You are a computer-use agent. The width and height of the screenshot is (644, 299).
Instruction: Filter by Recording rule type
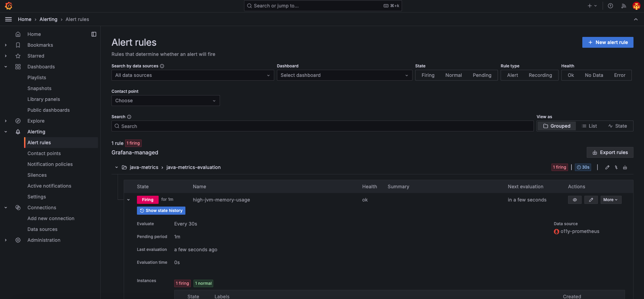[540, 75]
